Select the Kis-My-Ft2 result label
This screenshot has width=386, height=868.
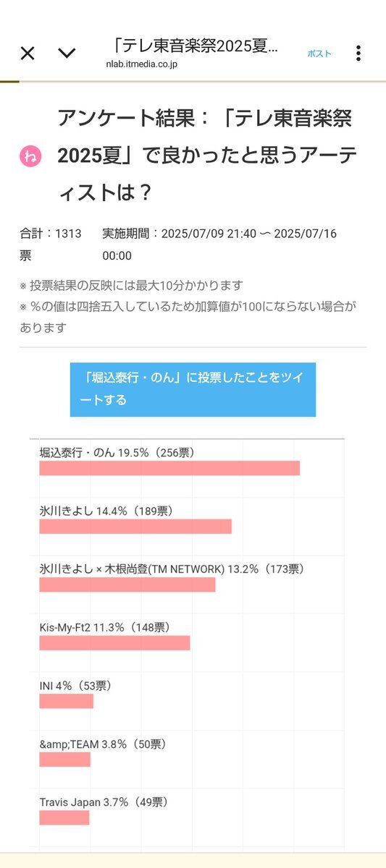pos(105,627)
